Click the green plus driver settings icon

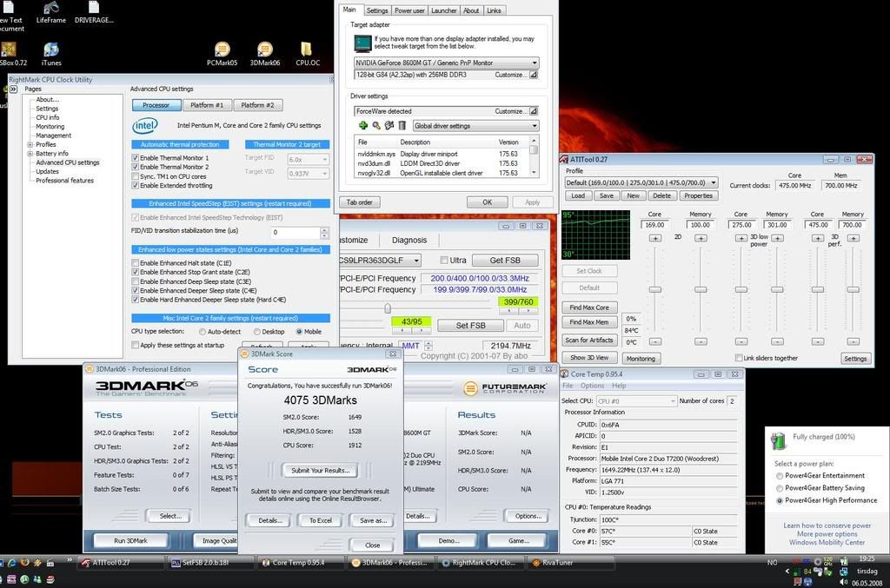362,126
